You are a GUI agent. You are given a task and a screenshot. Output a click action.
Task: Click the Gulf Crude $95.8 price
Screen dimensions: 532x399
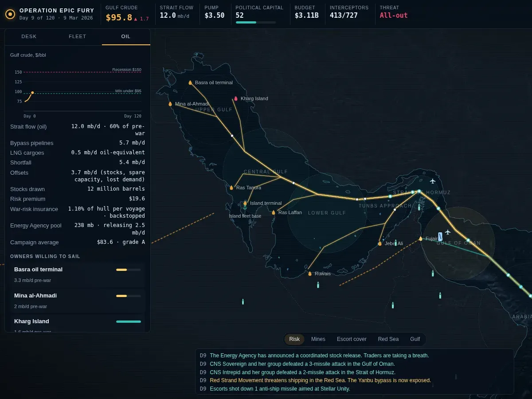pyautogui.click(x=119, y=18)
